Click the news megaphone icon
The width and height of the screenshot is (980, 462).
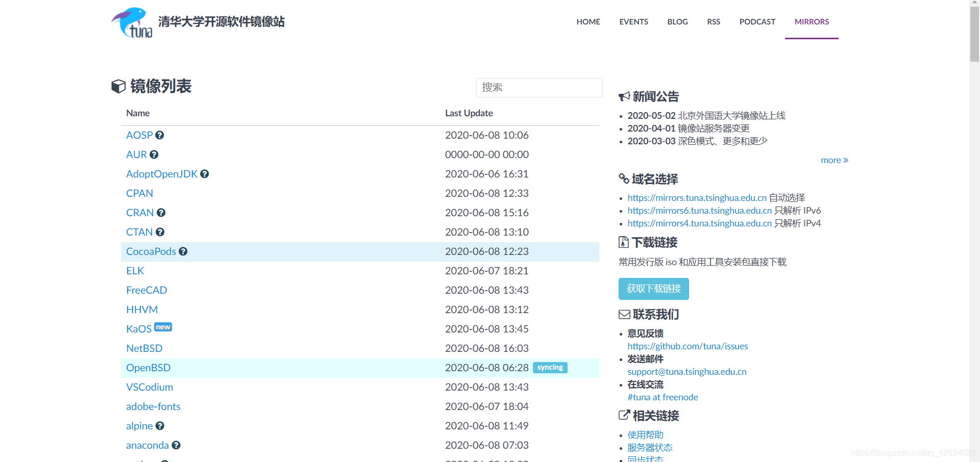[x=624, y=96]
